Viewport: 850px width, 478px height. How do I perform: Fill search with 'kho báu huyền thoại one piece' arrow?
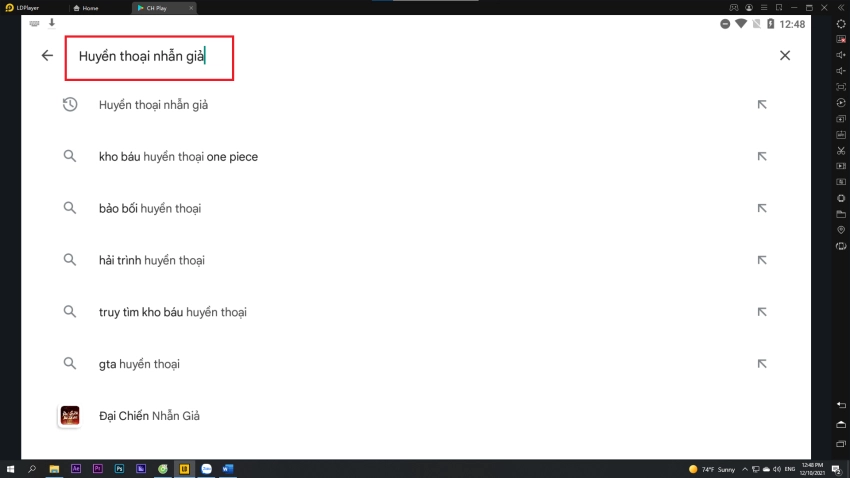[x=762, y=156]
